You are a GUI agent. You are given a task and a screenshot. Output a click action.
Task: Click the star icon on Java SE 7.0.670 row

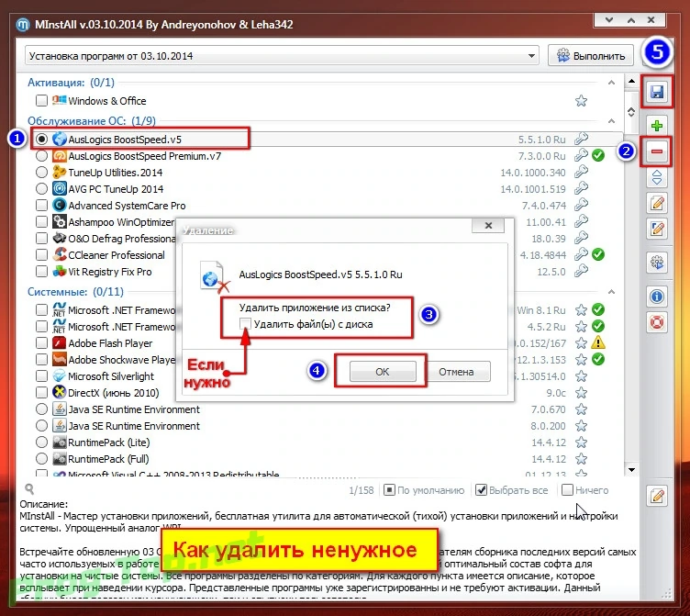581,409
